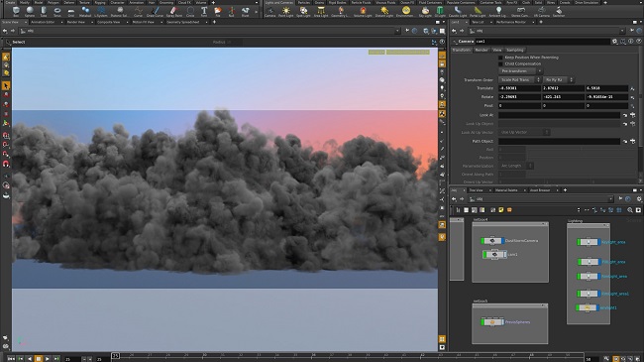Open the Render View pane tab
The image size is (644, 362).
tap(76, 22)
